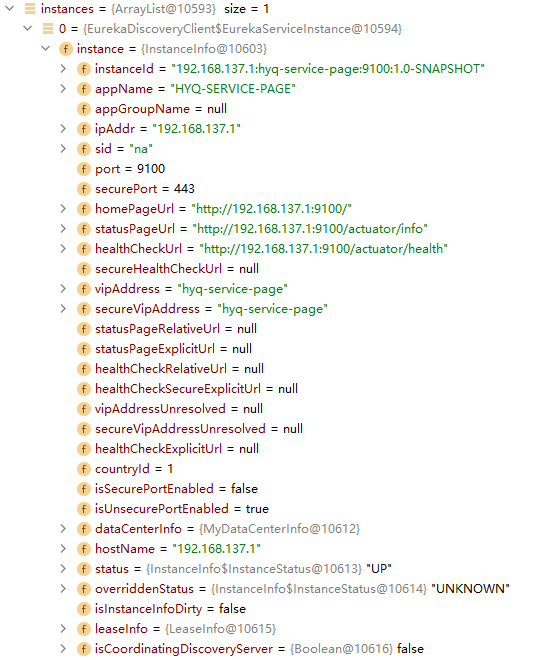Click the field icon beside countryId
Viewport: 554px width, 660px height.
[x=84, y=469]
